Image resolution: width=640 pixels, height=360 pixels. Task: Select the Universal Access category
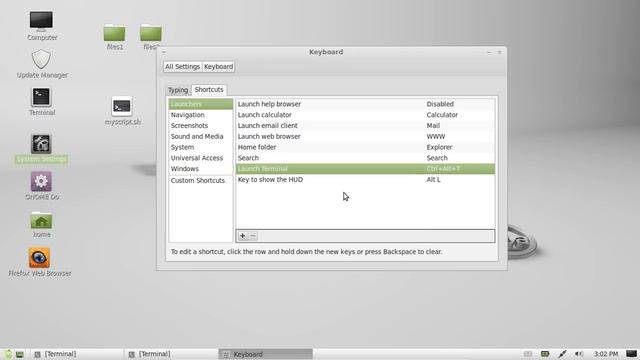pyautogui.click(x=201, y=158)
